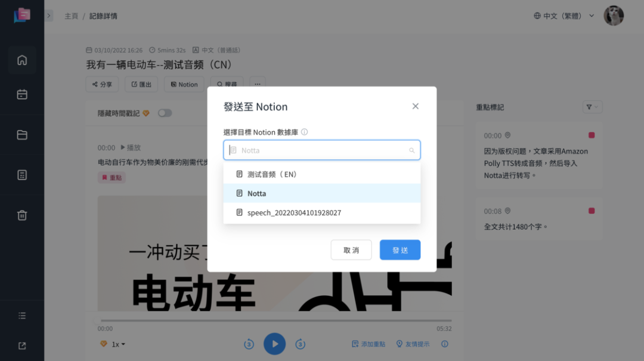Skip forward 3 seconds

coord(300,344)
